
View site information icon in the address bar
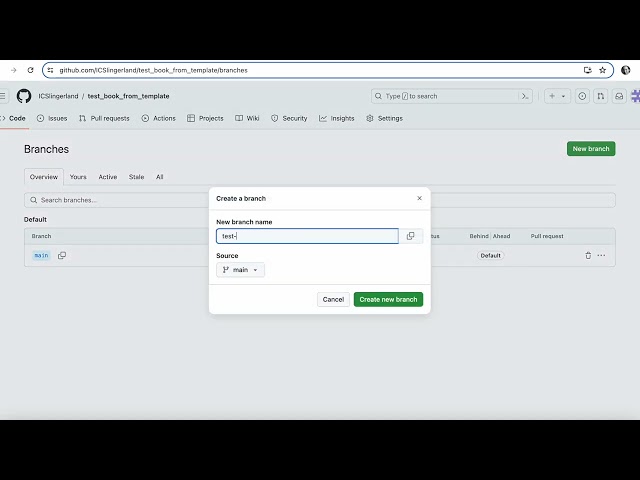click(x=50, y=70)
